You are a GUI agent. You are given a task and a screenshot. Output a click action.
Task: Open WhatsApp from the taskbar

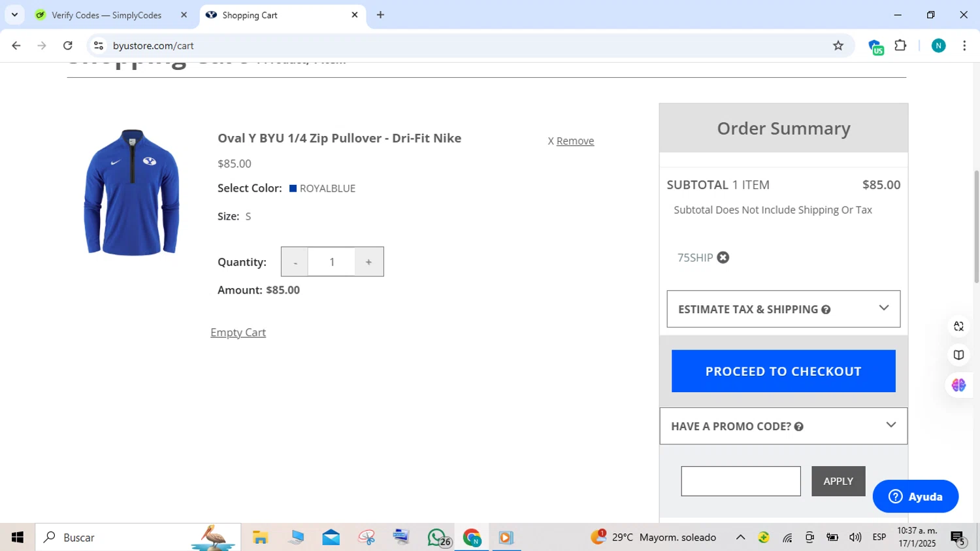(x=438, y=537)
